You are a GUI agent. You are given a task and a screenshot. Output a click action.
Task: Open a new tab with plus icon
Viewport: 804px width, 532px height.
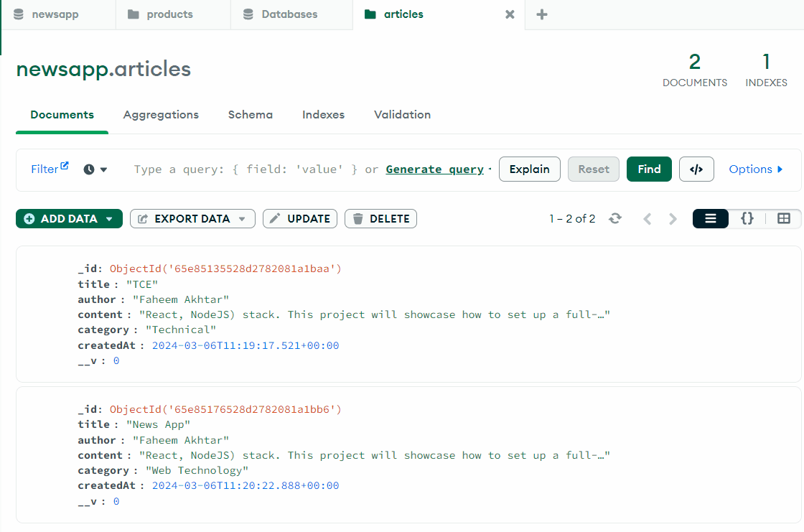542,14
